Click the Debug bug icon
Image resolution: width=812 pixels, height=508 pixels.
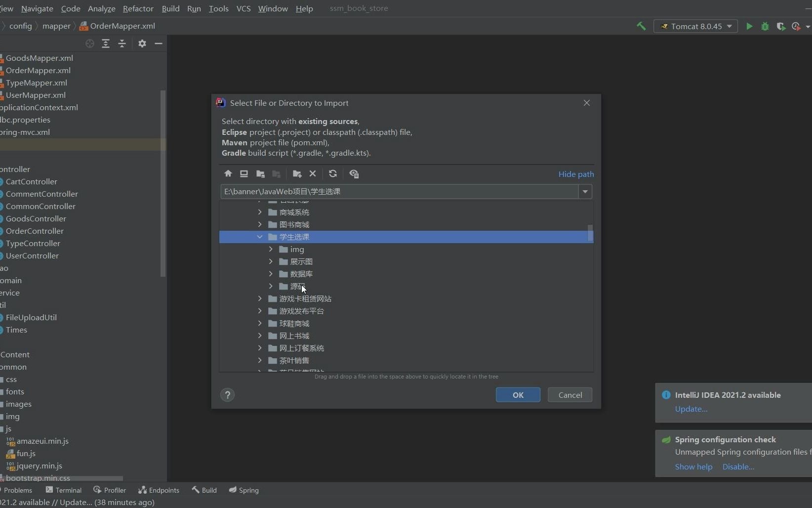point(765,26)
